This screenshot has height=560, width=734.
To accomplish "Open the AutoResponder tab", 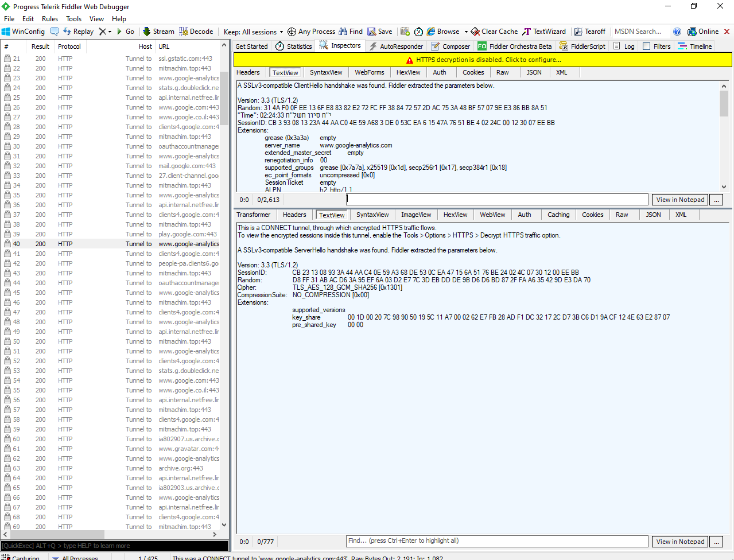I will [x=396, y=46].
